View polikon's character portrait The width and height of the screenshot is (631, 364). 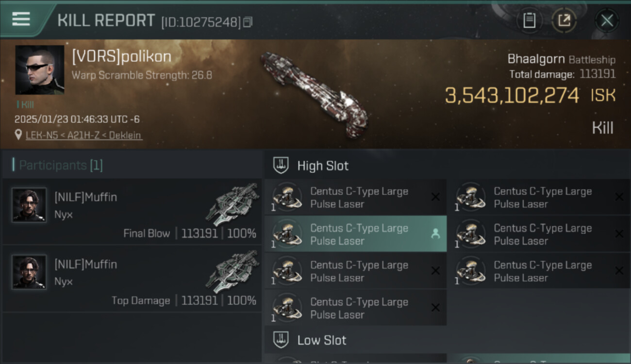40,70
